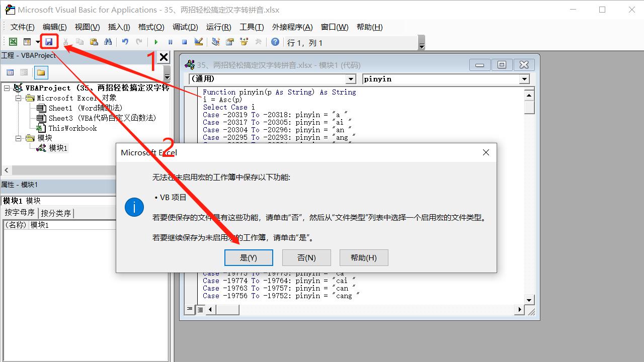Click the Undo arrow icon
This screenshot has height=362, width=644.
click(x=125, y=42)
